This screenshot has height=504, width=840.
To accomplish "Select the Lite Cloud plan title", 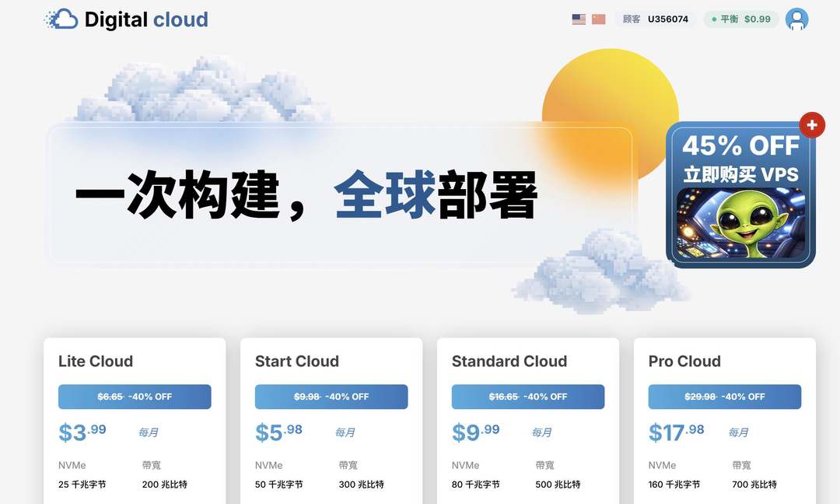I will 96,361.
